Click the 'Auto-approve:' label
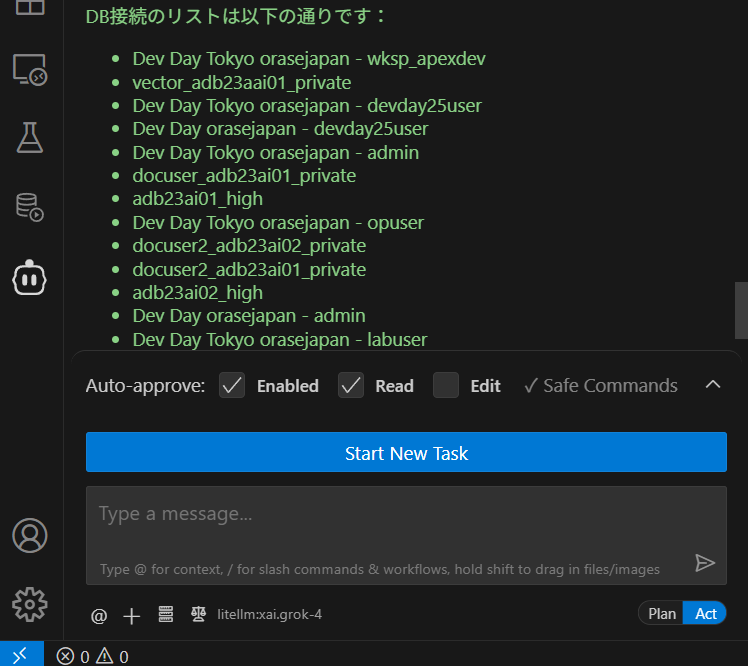Screen dimensions: 748x666 pos(145,385)
